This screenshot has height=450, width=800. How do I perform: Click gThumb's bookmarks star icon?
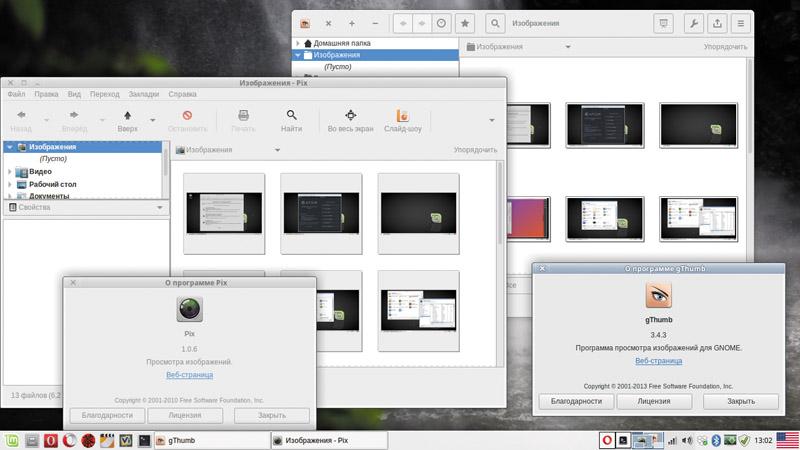click(x=465, y=23)
